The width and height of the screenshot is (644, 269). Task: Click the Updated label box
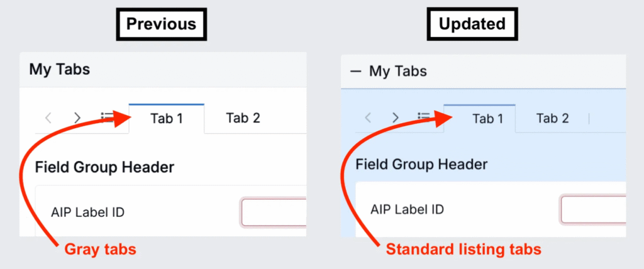click(x=472, y=24)
